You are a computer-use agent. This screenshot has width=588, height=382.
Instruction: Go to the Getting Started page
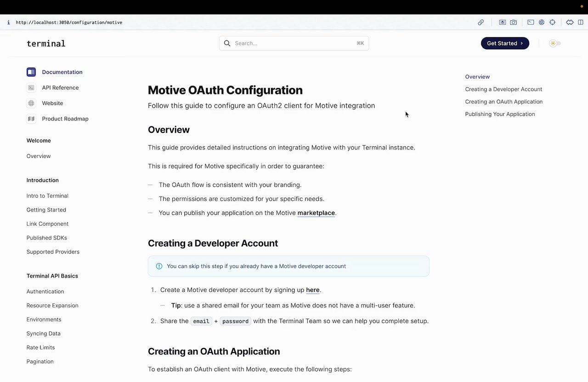pyautogui.click(x=46, y=210)
